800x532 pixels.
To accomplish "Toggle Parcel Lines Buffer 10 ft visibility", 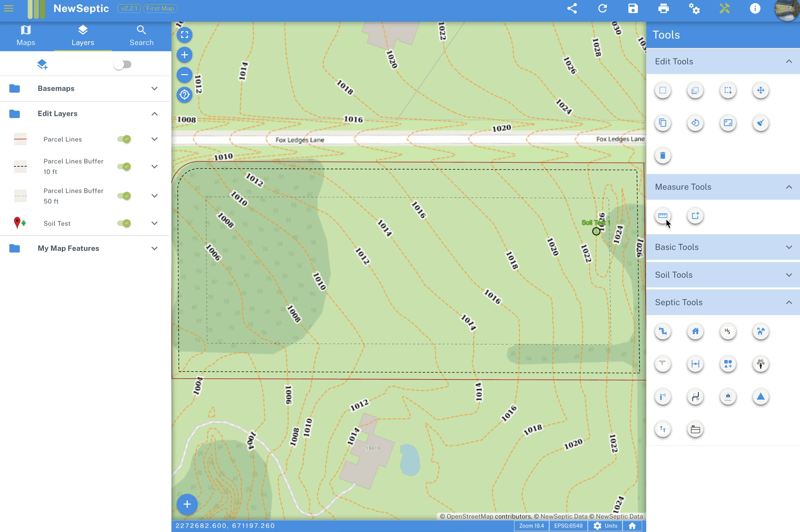I will point(124,167).
